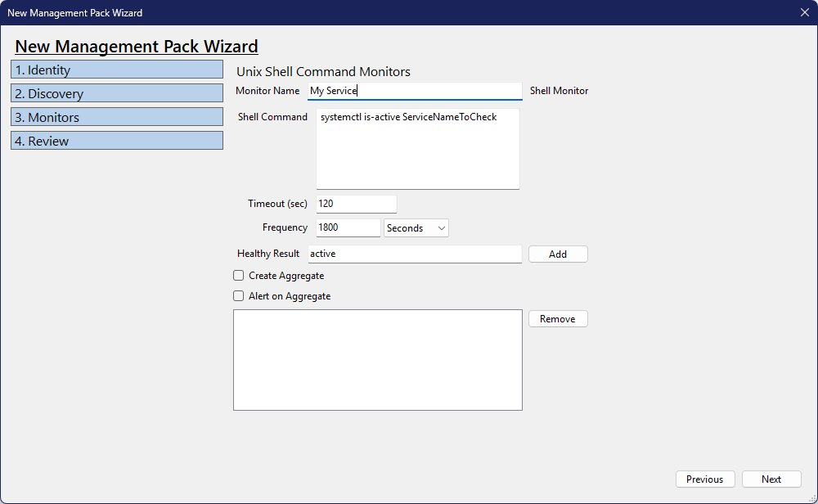Click the Monitor Name text field

(414, 91)
